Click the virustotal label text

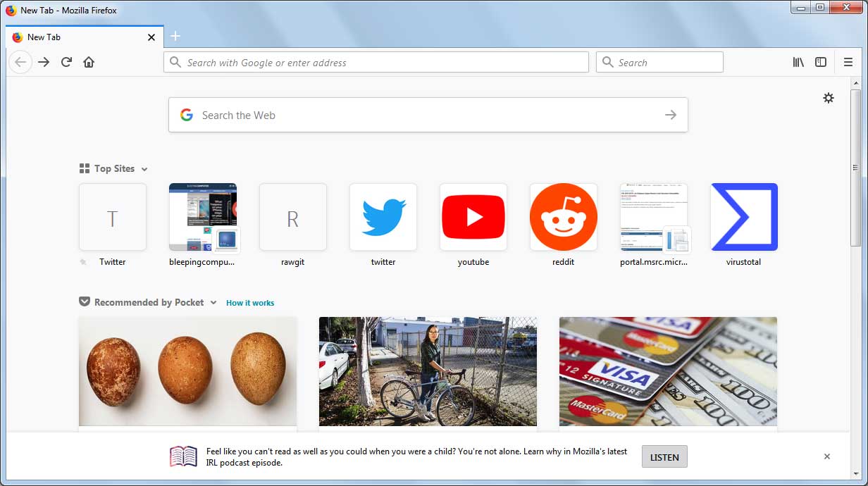[744, 262]
